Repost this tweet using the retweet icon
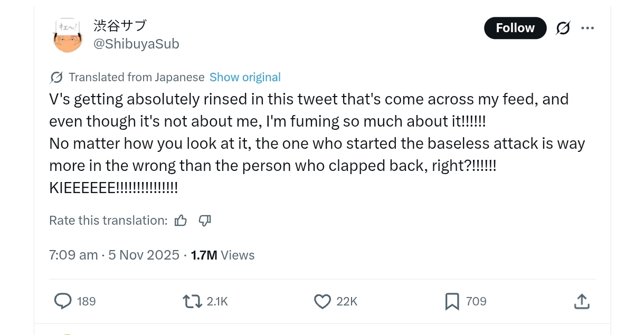This screenshot has height=335, width=644. [x=192, y=301]
